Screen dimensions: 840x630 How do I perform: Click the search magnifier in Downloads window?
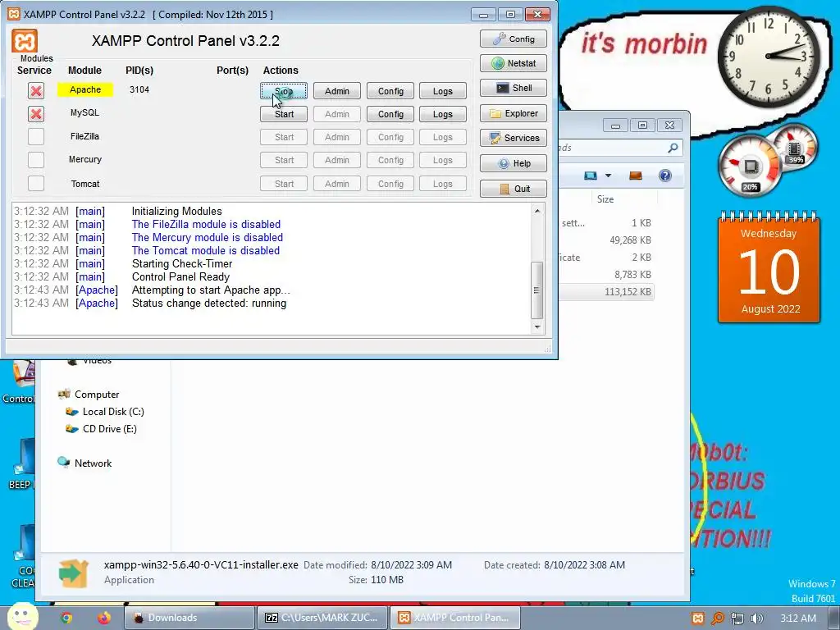[673, 148]
